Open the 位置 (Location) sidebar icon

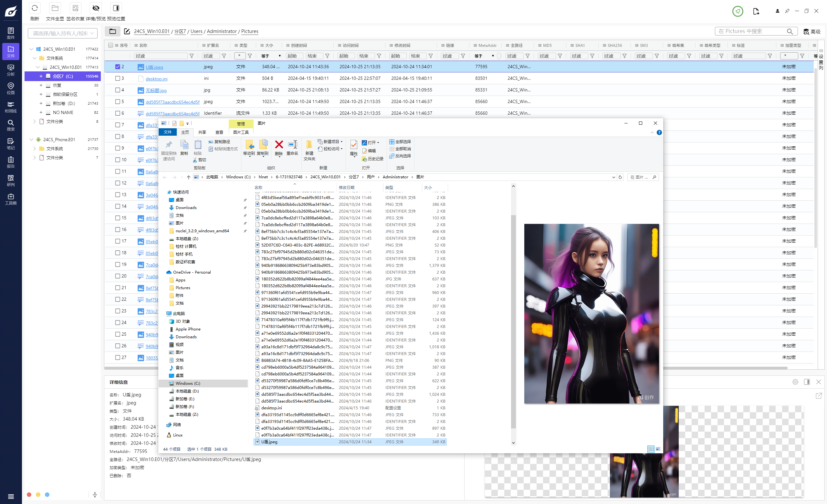(x=11, y=88)
